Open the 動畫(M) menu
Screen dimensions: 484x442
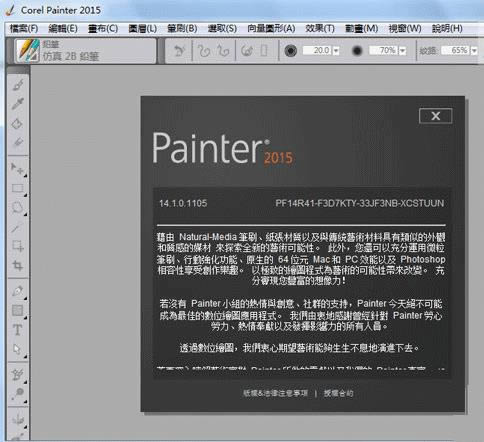(361, 29)
